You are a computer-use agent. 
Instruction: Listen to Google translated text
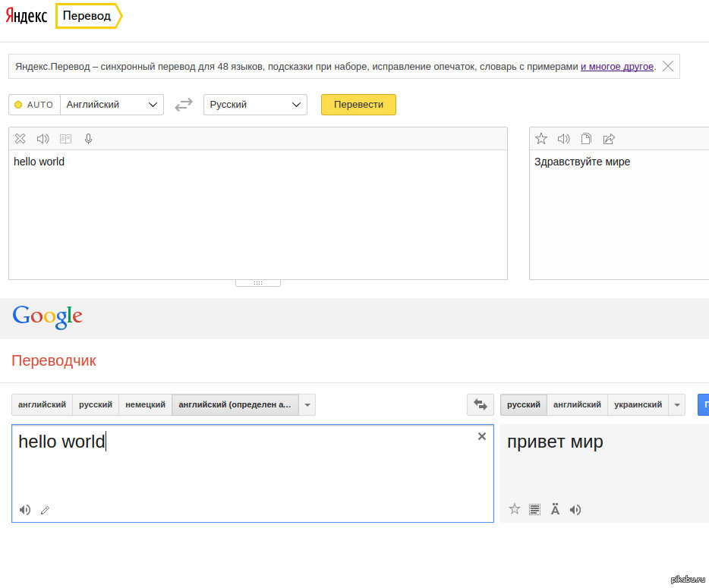click(x=575, y=510)
